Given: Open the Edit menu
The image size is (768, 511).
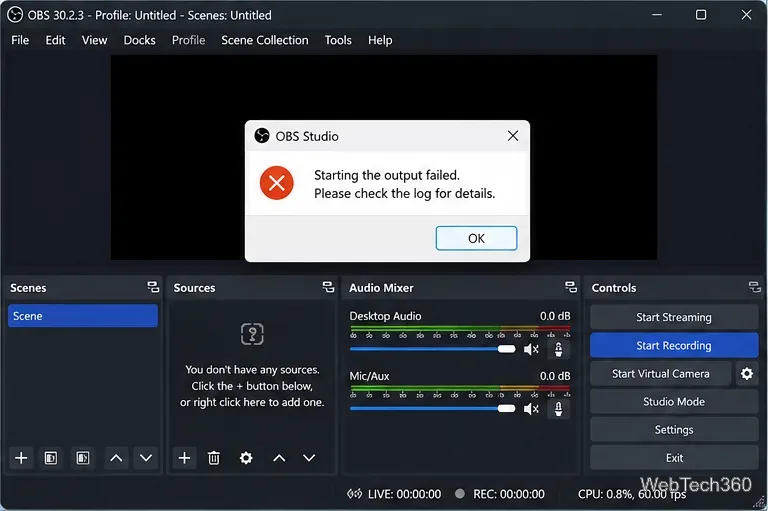Looking at the screenshot, I should pyautogui.click(x=55, y=40).
